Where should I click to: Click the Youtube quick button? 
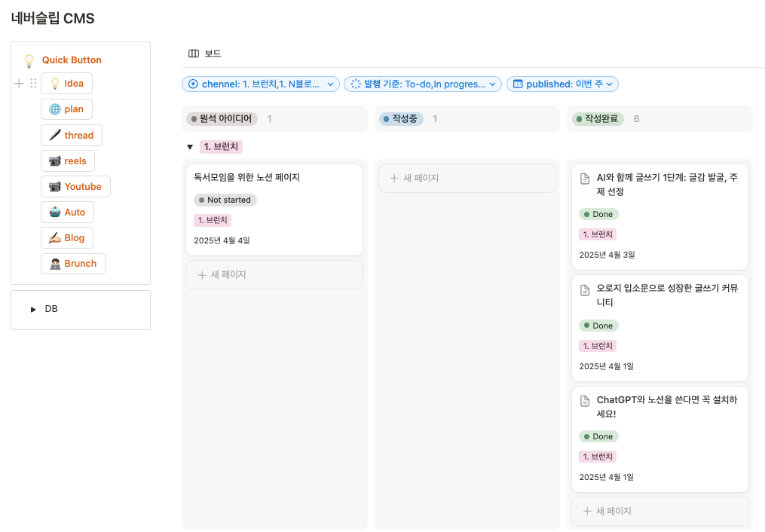[x=75, y=187]
